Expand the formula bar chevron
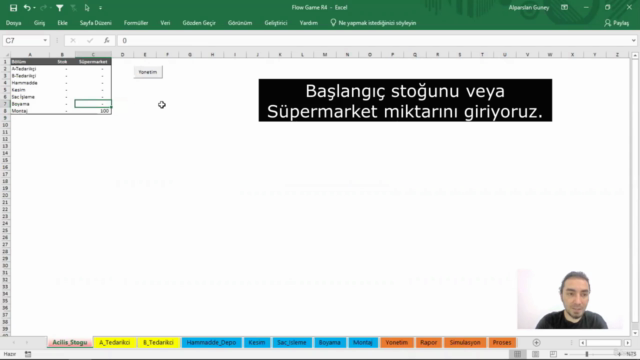 pos(633,40)
